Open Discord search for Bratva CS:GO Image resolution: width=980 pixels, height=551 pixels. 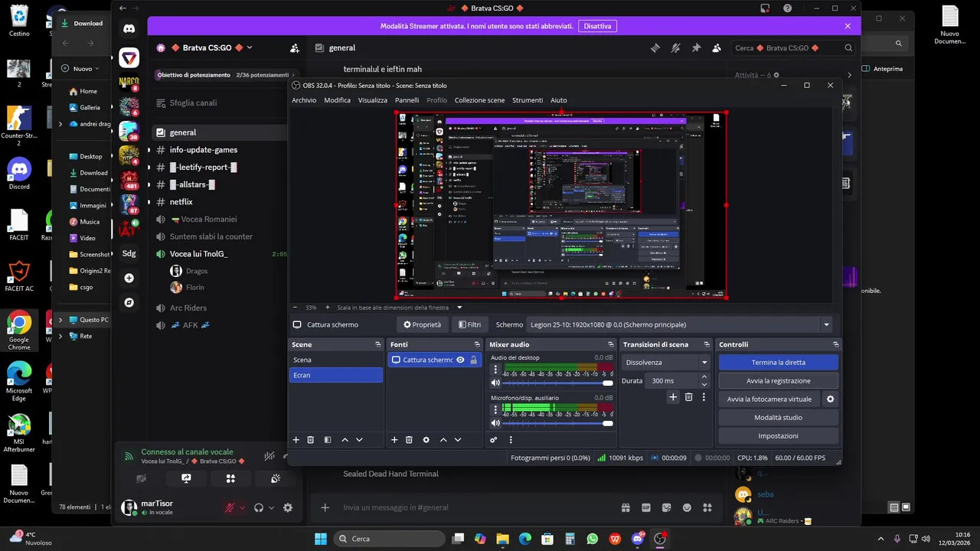click(x=792, y=47)
